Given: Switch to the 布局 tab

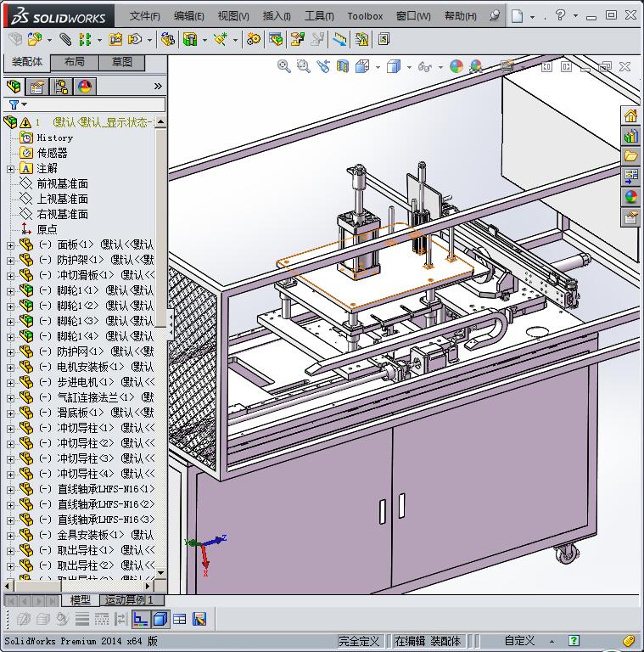Looking at the screenshot, I should [75, 62].
